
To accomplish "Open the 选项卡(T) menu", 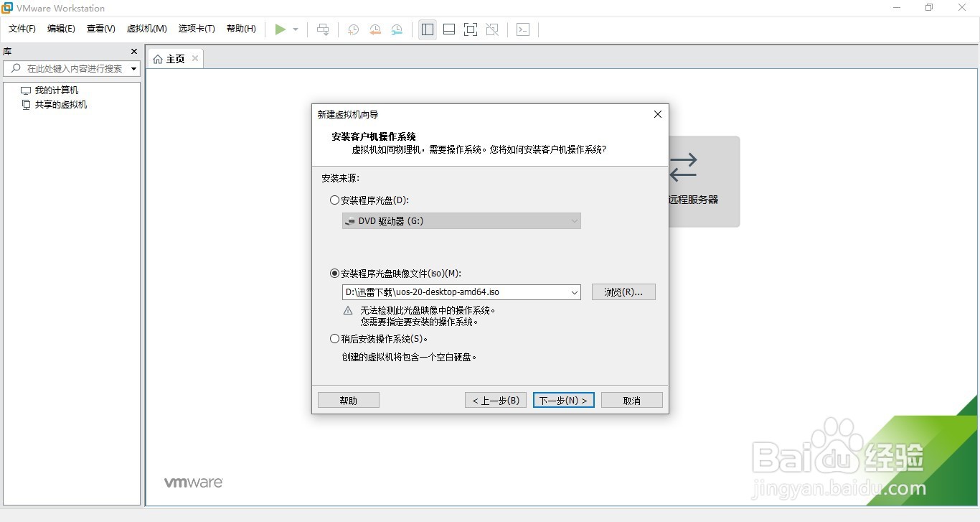I will [197, 29].
